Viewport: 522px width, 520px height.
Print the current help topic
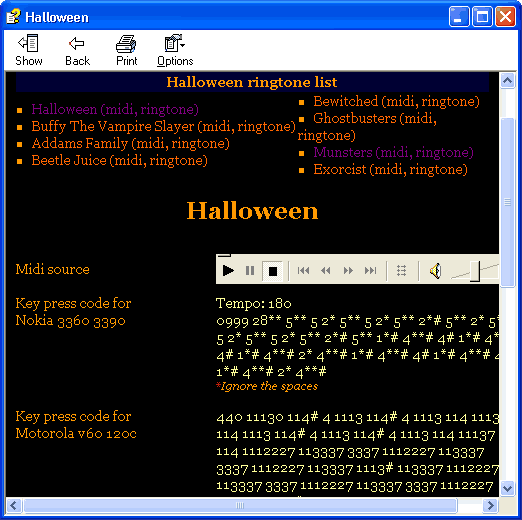(x=126, y=50)
